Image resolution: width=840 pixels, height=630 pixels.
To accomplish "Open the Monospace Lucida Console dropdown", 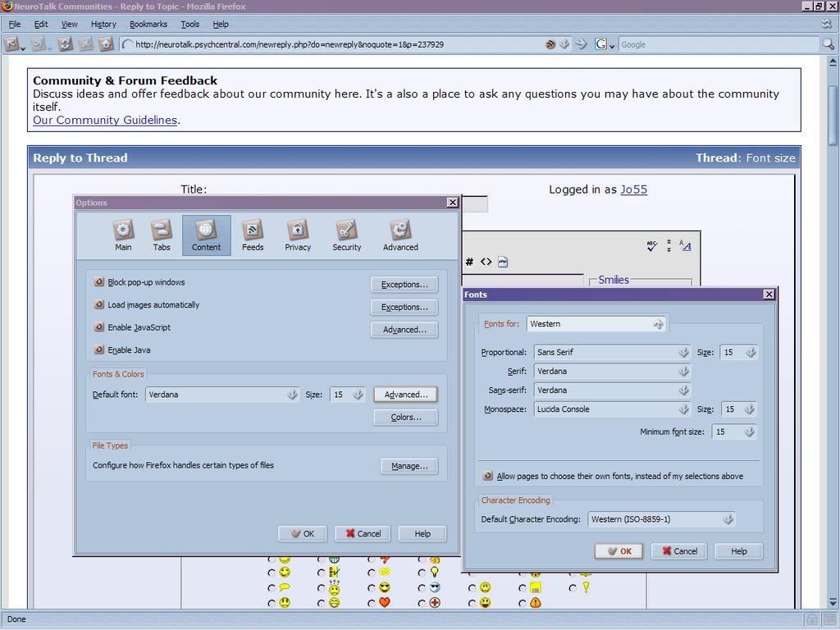I will pos(612,409).
